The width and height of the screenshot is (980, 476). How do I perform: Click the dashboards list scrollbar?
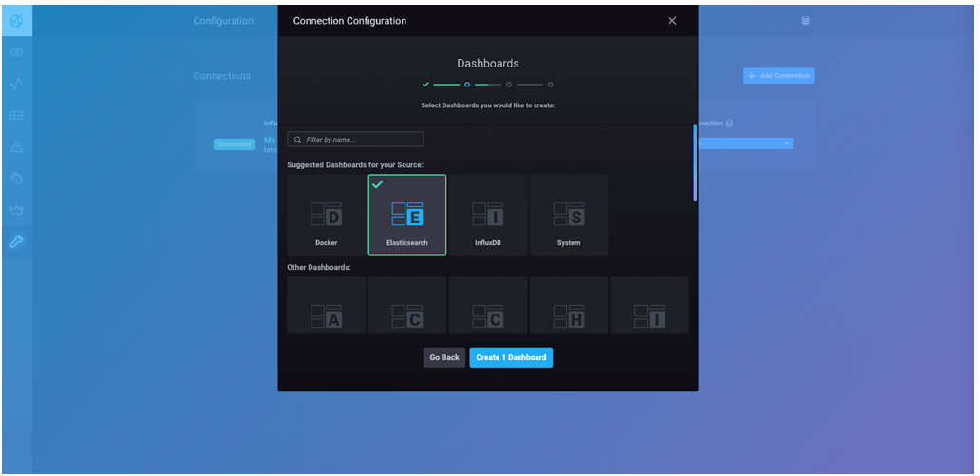pos(695,162)
